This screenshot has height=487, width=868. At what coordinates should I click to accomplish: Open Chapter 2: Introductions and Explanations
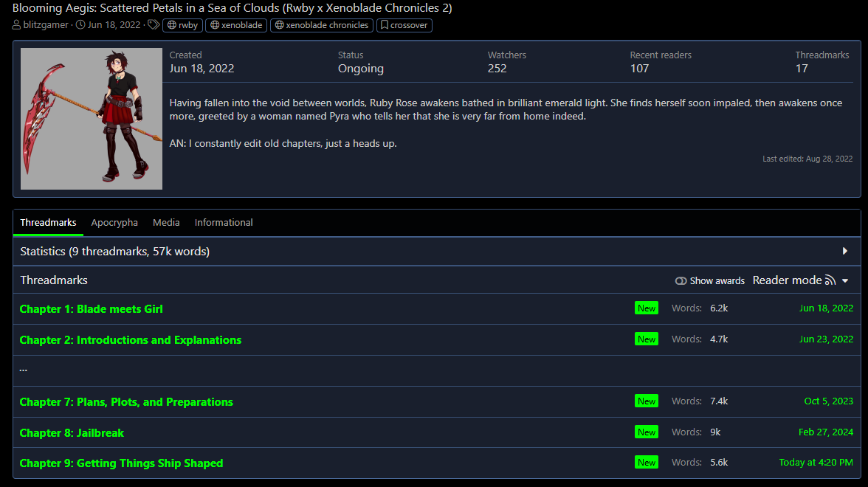[131, 339]
